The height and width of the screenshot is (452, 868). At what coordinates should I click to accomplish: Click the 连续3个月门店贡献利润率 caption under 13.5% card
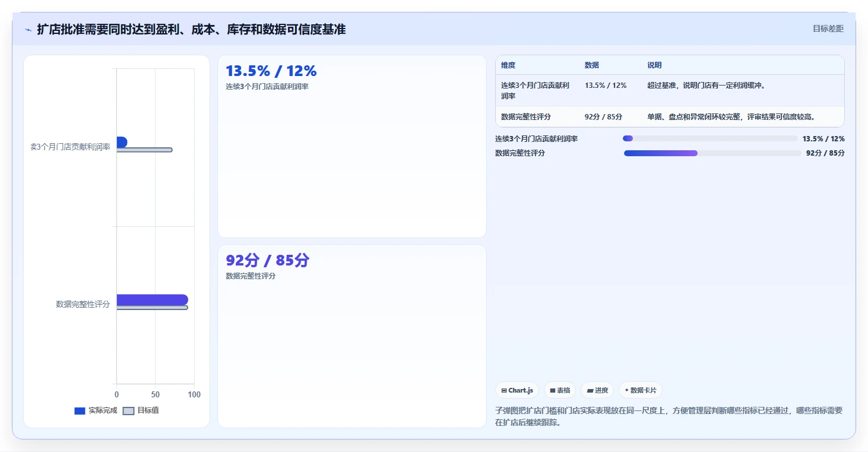pos(267,87)
